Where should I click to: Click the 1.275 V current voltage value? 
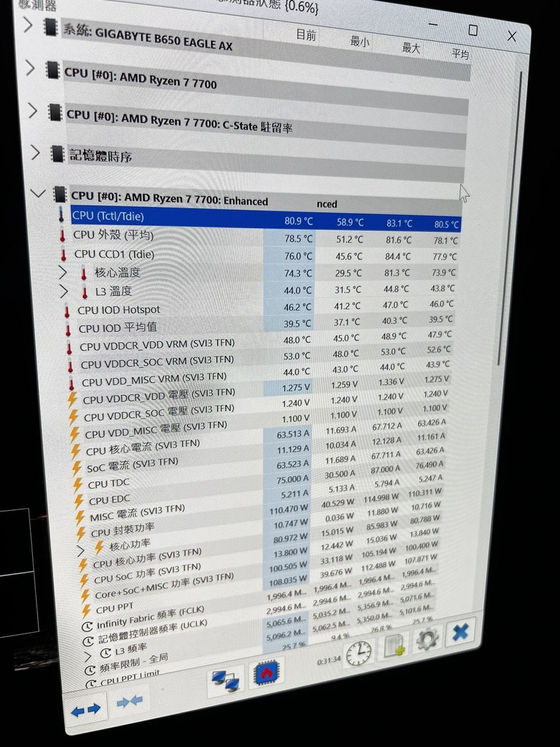click(296, 388)
